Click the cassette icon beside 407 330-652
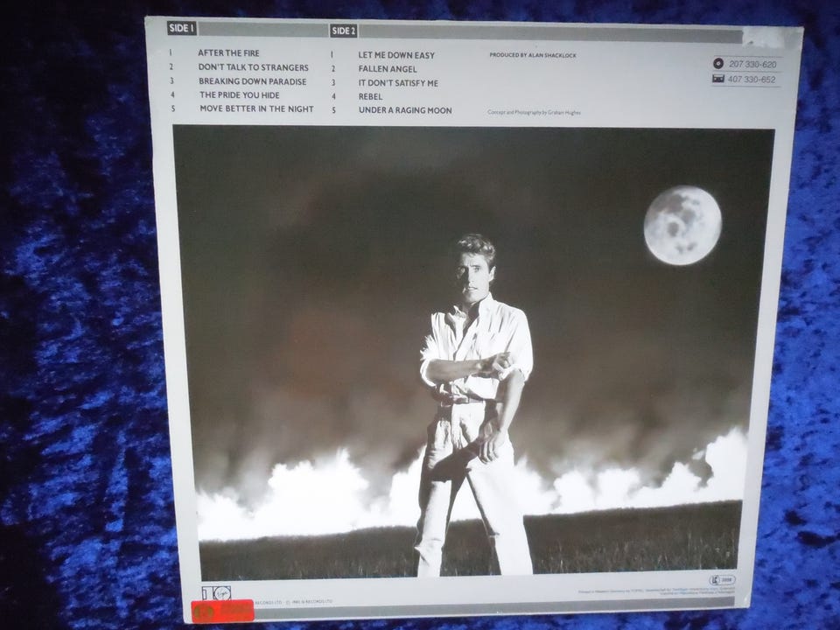Screen dimensions: 840x630 click(x=718, y=79)
